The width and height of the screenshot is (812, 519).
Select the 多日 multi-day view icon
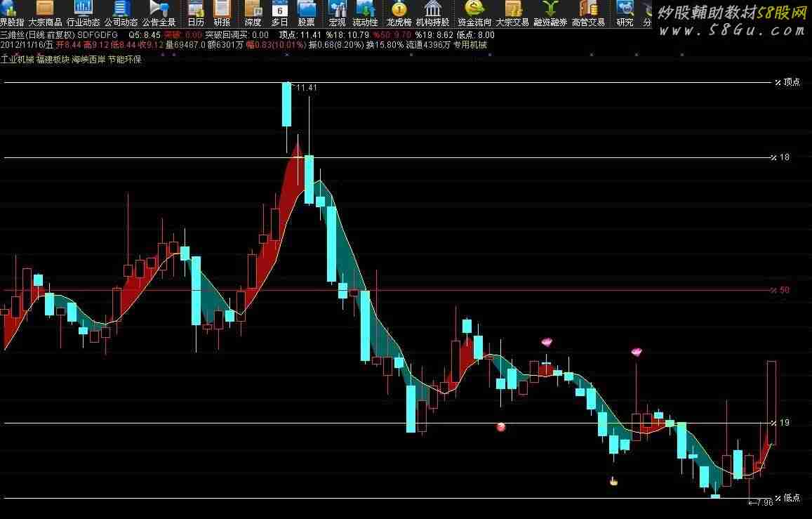pyautogui.click(x=279, y=13)
